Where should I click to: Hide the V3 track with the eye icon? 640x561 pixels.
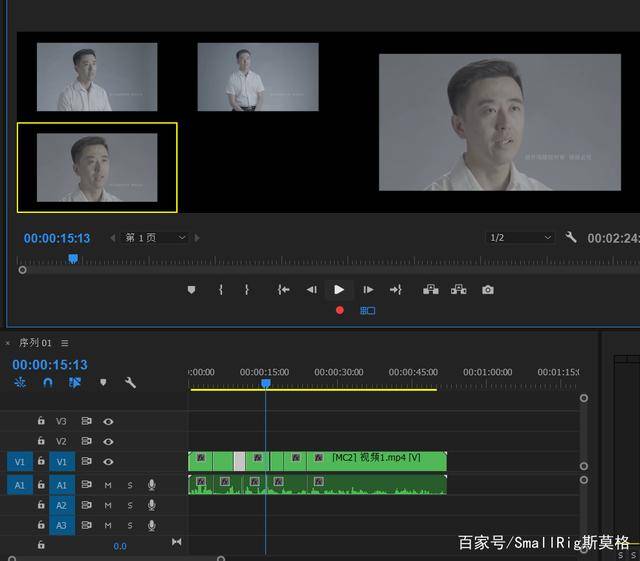pos(108,421)
